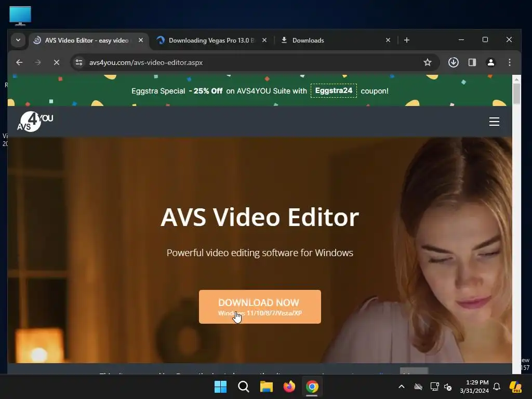532x399 pixels.
Task: Open the hamburger menu on AVS4YOU site
Action: [494, 122]
